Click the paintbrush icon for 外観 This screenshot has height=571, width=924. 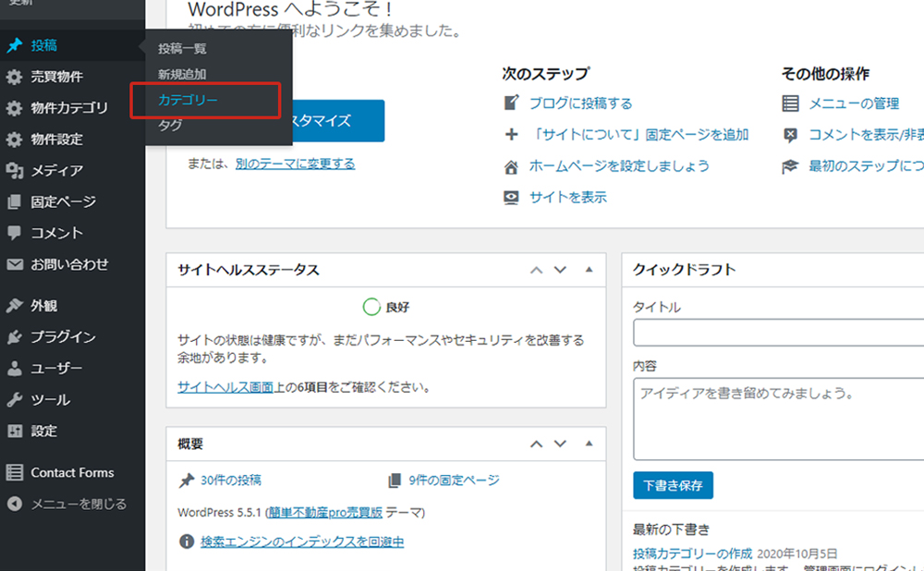(x=14, y=306)
